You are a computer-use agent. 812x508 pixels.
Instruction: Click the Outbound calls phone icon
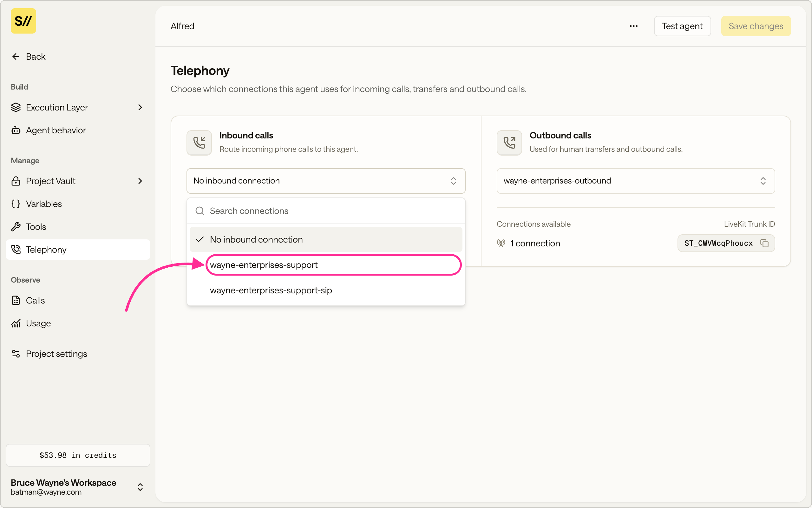(509, 143)
